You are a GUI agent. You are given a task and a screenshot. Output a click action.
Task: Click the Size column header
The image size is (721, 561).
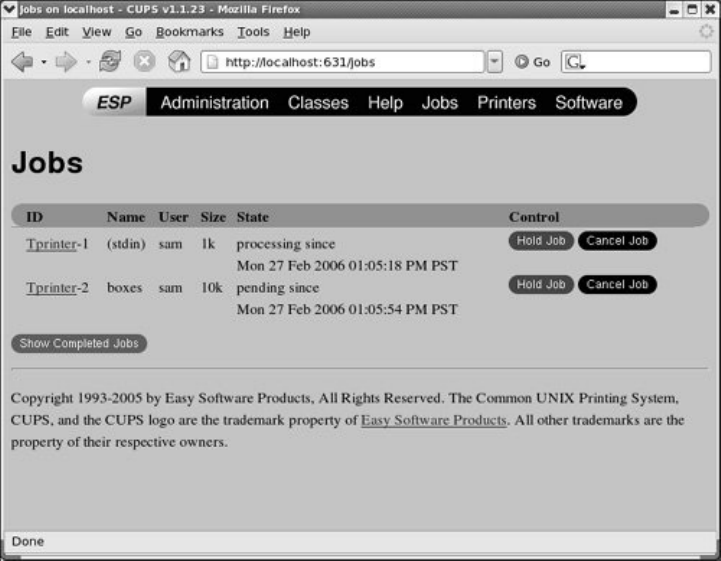click(213, 217)
